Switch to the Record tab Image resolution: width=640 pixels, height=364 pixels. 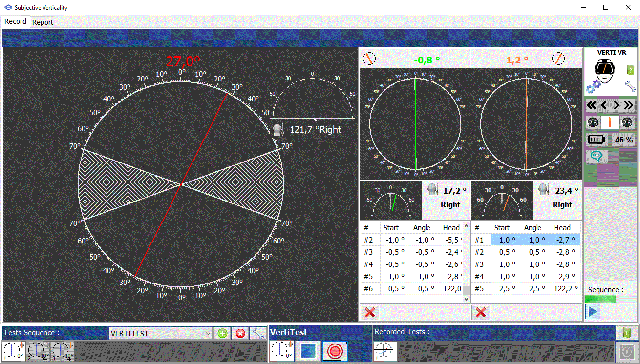16,21
